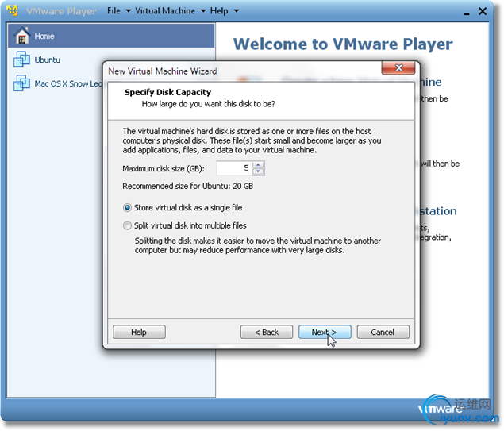Cancel the New Virtual Machine Wizard

tap(383, 332)
